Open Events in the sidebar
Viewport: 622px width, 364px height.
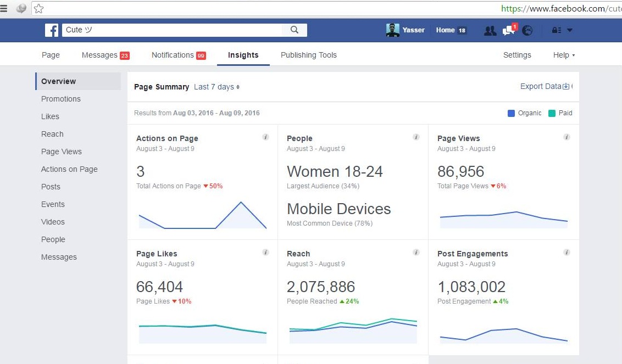(x=53, y=204)
